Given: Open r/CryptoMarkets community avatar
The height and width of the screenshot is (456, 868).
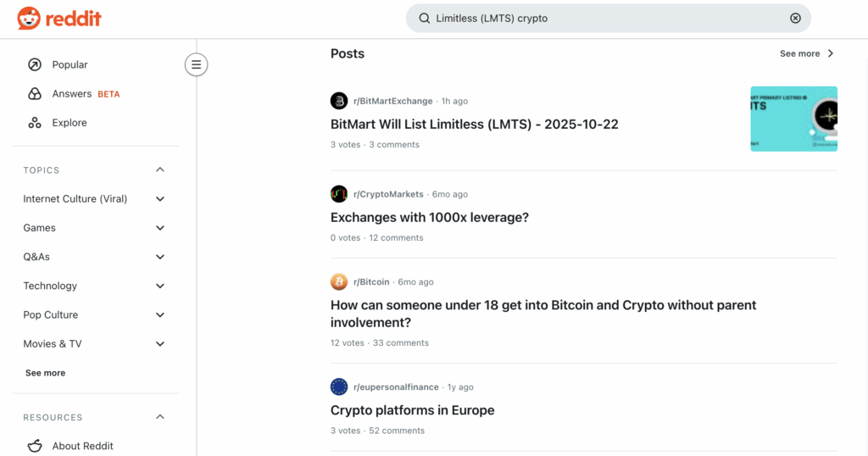Looking at the screenshot, I should [339, 194].
